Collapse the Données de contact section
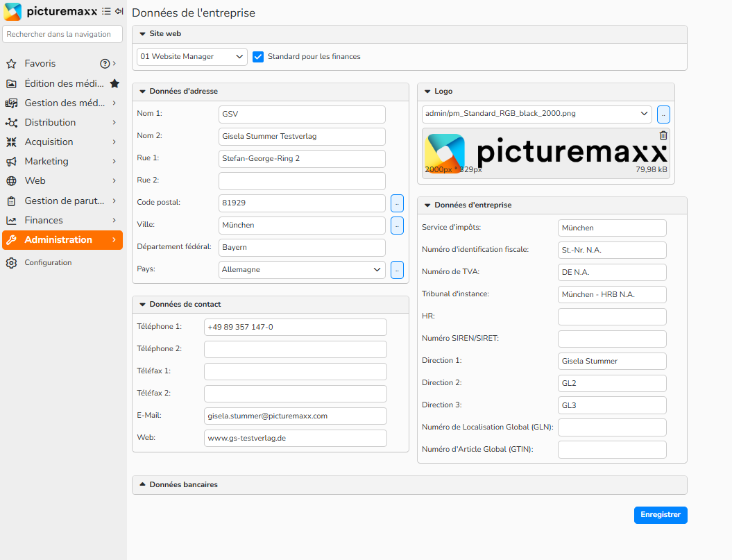 point(142,305)
